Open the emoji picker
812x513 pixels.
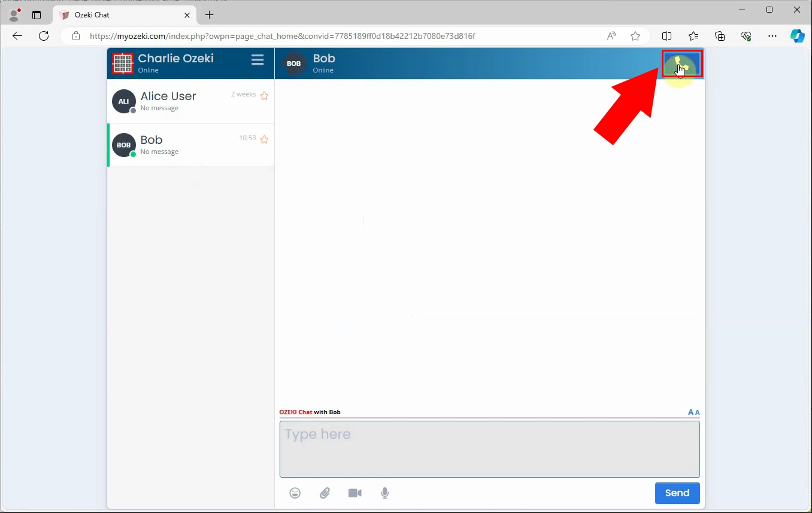click(x=295, y=493)
